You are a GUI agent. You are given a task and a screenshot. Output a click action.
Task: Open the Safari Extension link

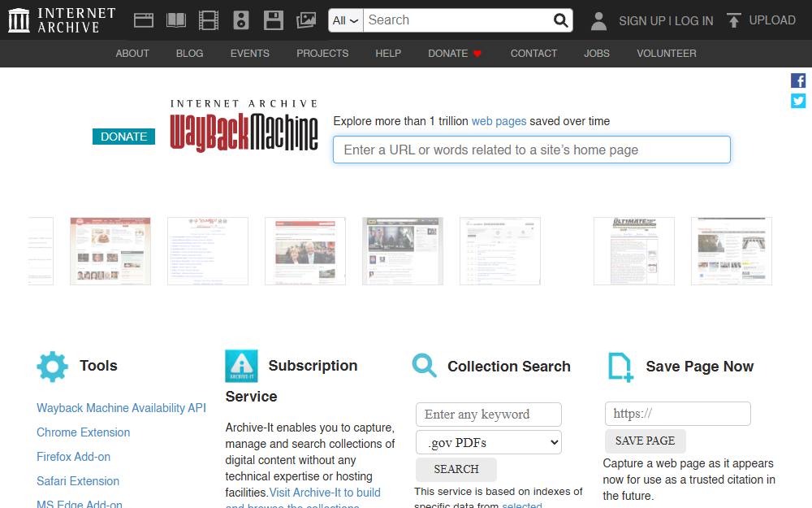(78, 481)
